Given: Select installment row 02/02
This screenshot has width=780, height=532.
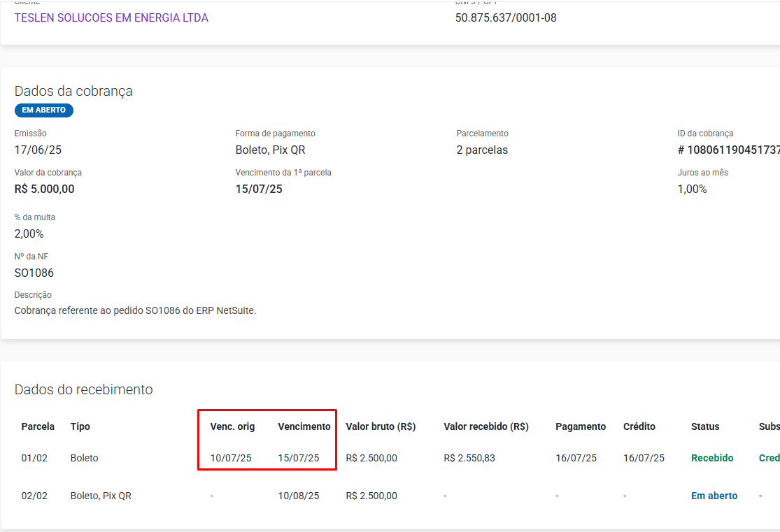Looking at the screenshot, I should tap(34, 496).
